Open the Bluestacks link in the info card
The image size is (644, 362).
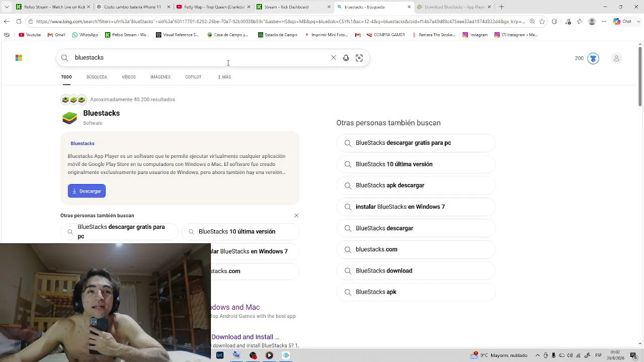click(83, 143)
